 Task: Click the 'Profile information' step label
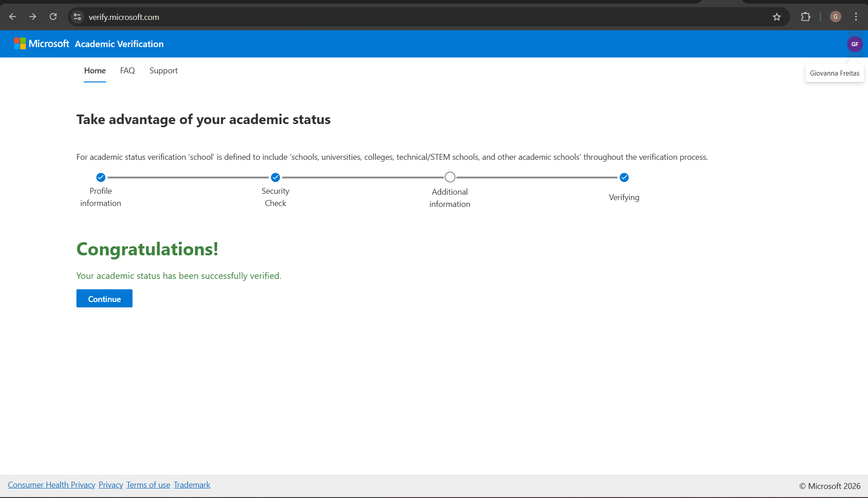tap(101, 197)
